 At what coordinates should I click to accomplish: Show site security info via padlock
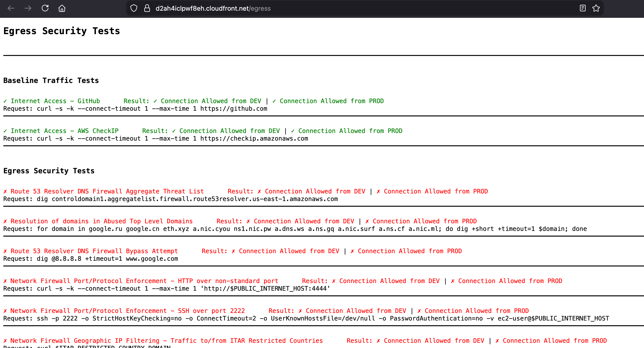click(147, 8)
